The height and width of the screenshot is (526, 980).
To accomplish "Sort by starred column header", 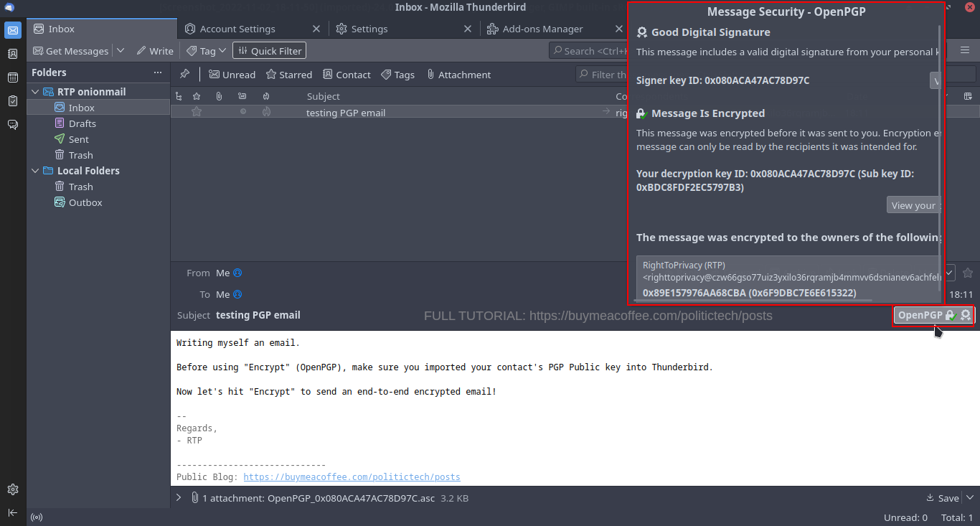I will [x=197, y=96].
